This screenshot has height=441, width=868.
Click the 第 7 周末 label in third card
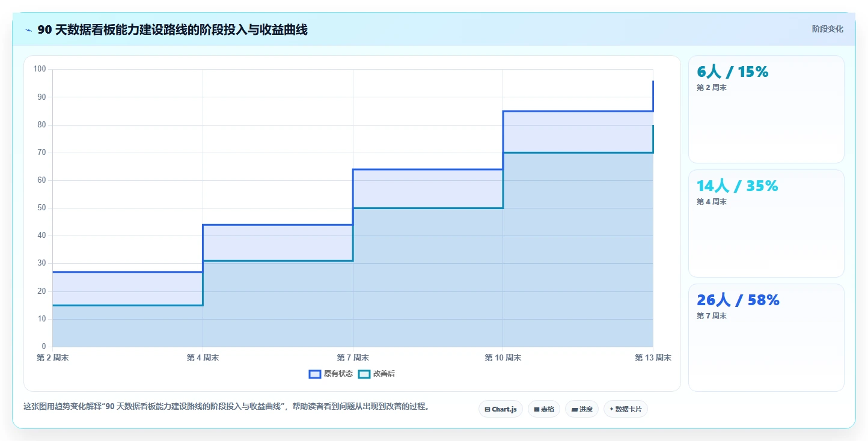tap(712, 316)
